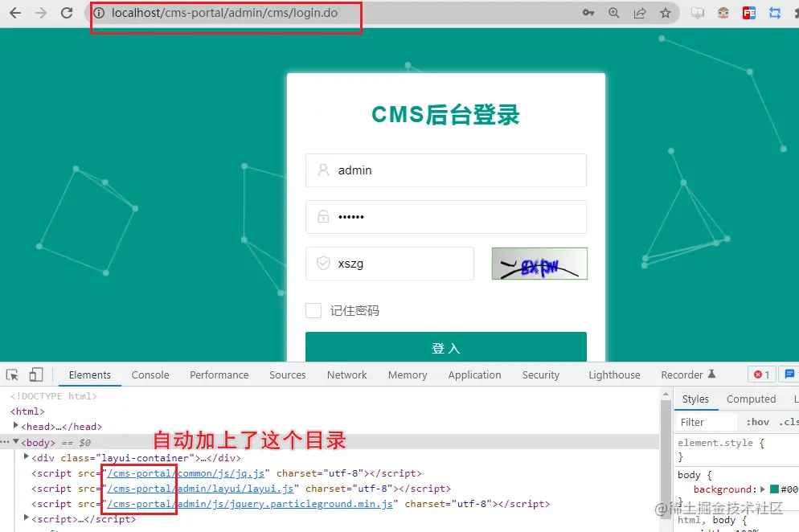The height and width of the screenshot is (532, 799).
Task: Open the cartoon face browser extension
Action: (x=723, y=13)
